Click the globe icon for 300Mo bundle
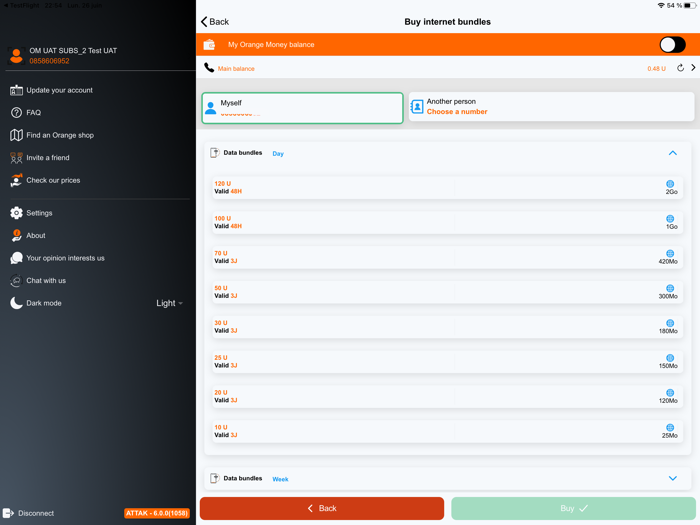Viewport: 700px width, 525px height. [670, 288]
